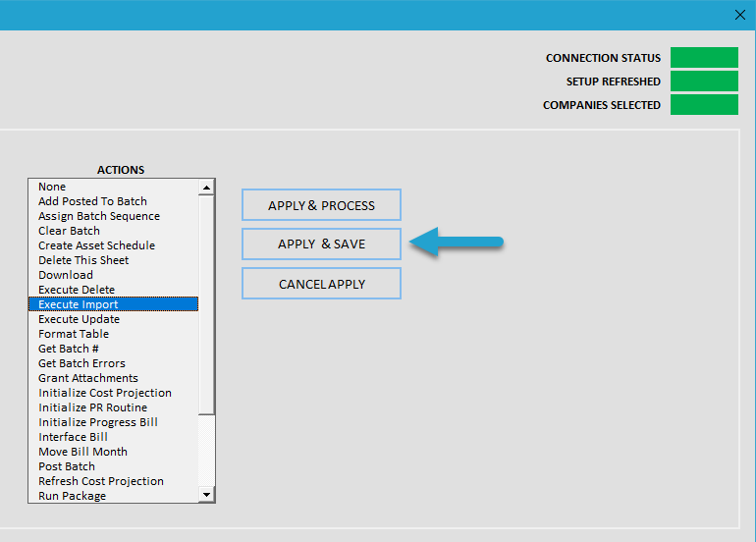This screenshot has width=756, height=542.
Task: Click the Setup Refreshed green indicator
Action: point(704,81)
